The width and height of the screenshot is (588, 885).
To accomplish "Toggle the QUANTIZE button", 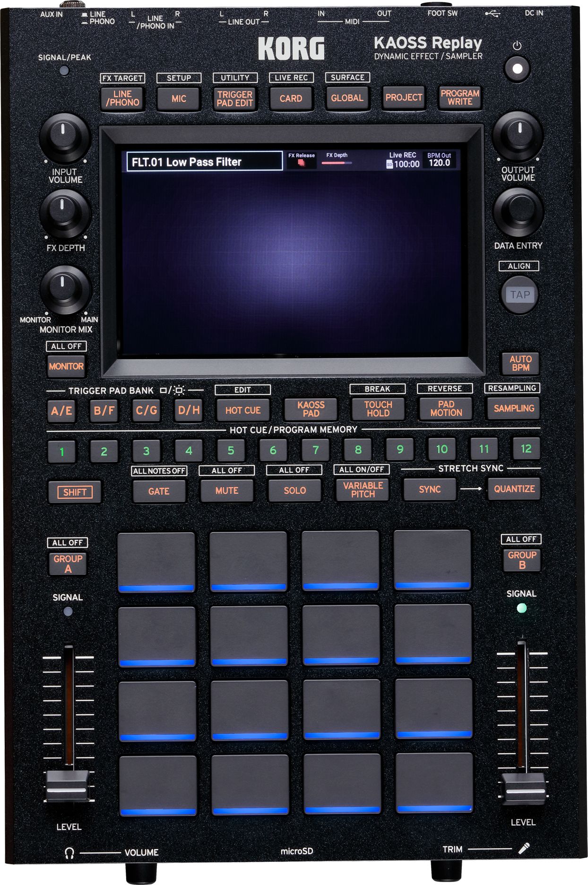I will (x=514, y=489).
